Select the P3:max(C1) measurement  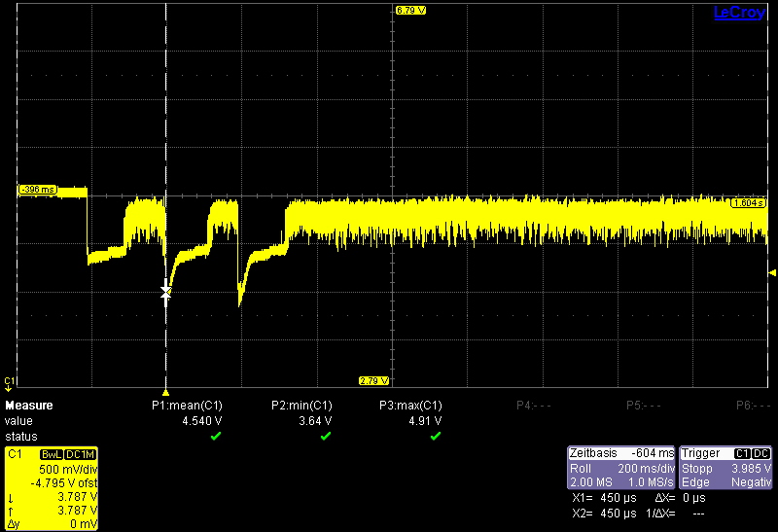coord(411,406)
